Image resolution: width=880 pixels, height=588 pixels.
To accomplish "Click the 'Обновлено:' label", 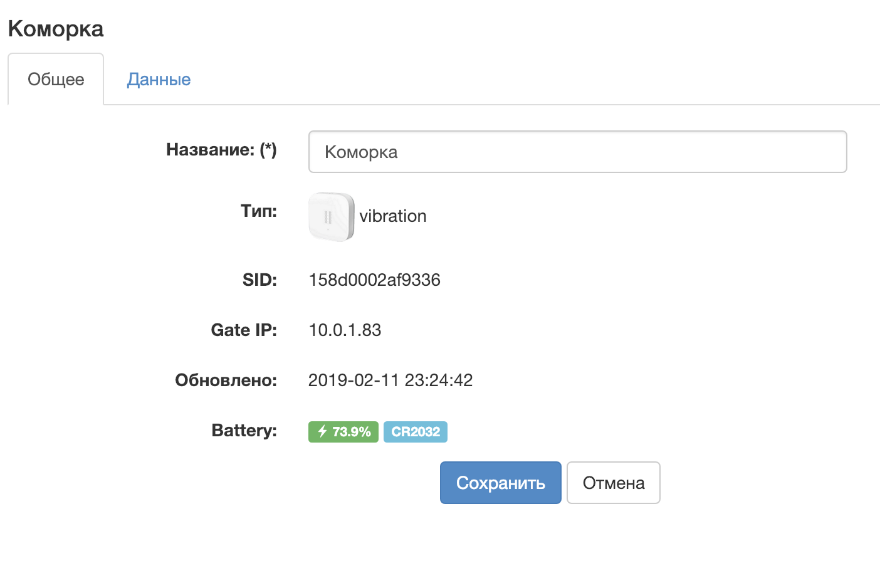I will 226,380.
